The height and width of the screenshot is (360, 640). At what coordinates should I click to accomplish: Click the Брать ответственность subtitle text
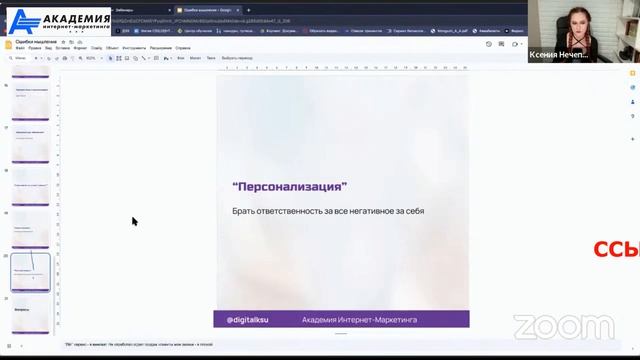328,211
